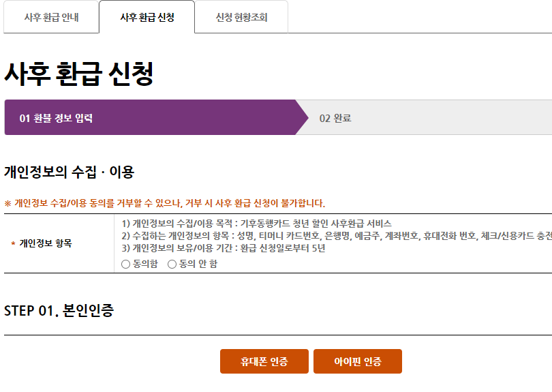Viewport: 552px width, 392px height.
Task: Click the line about 수집/이용 목적
Action: (257, 224)
